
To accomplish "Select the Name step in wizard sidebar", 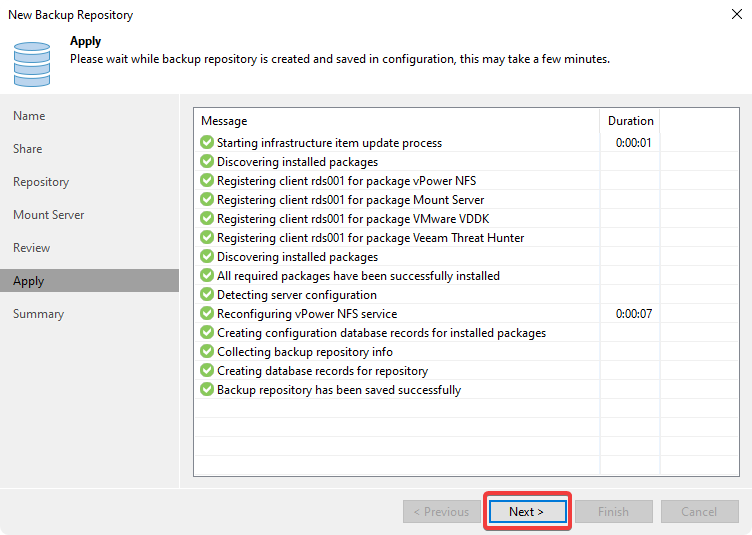I will point(29,116).
